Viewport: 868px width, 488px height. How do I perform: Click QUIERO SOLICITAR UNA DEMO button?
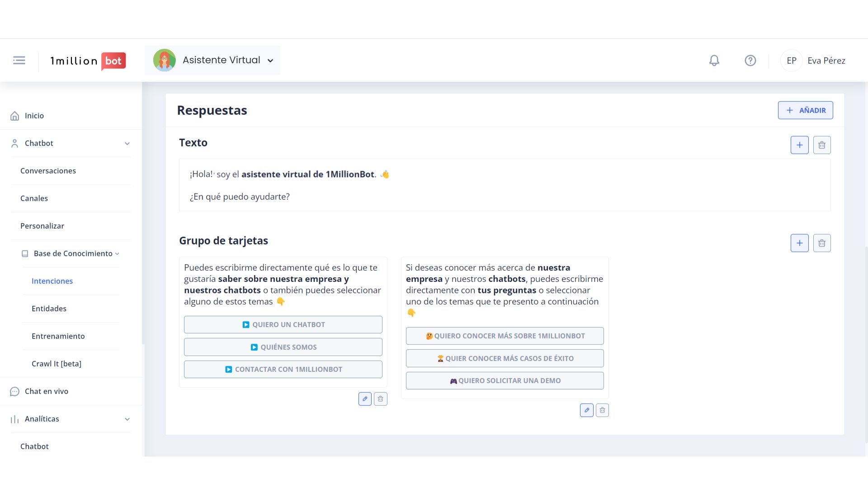(x=505, y=380)
